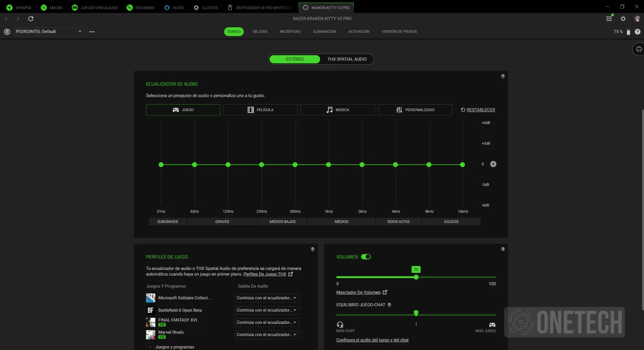This screenshot has height=350, width=644.
Task: Click the game-chat balance slider handle
Action: pyautogui.click(x=416, y=313)
